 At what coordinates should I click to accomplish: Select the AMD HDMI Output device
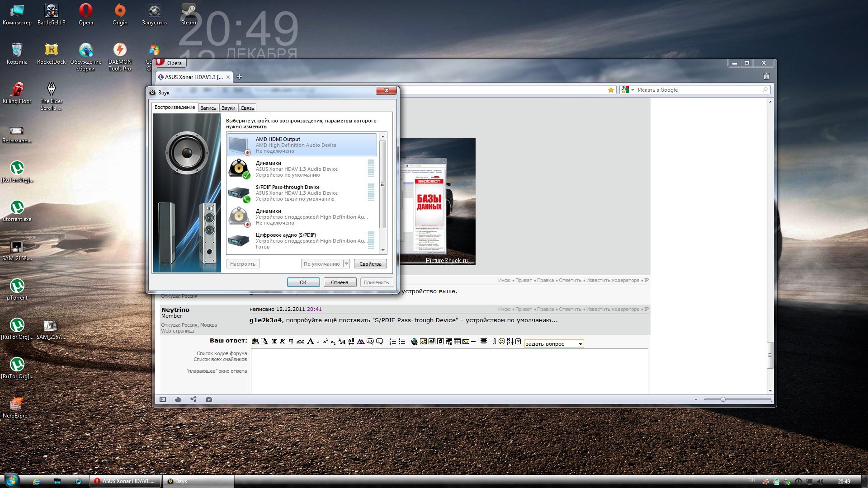tap(302, 145)
